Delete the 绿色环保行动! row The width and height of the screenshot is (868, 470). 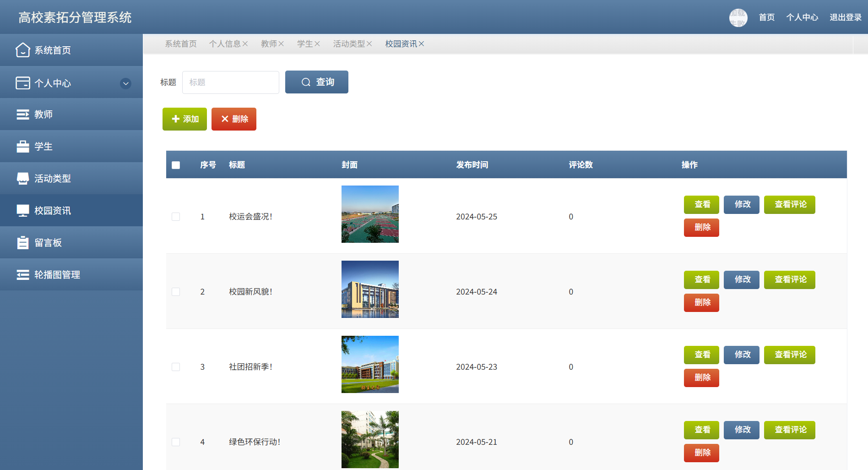701,453
